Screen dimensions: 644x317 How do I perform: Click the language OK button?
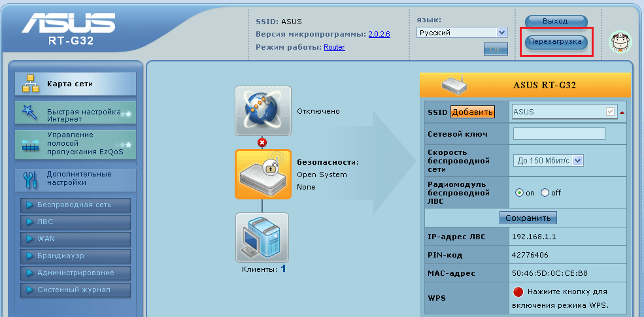[x=496, y=49]
